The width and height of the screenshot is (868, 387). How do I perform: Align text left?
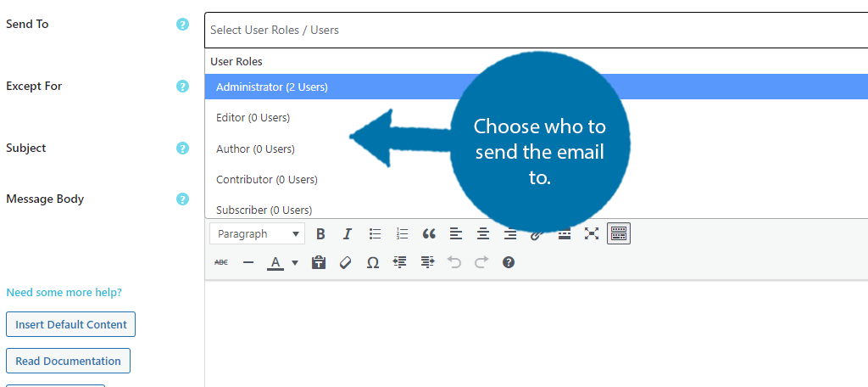(455, 234)
